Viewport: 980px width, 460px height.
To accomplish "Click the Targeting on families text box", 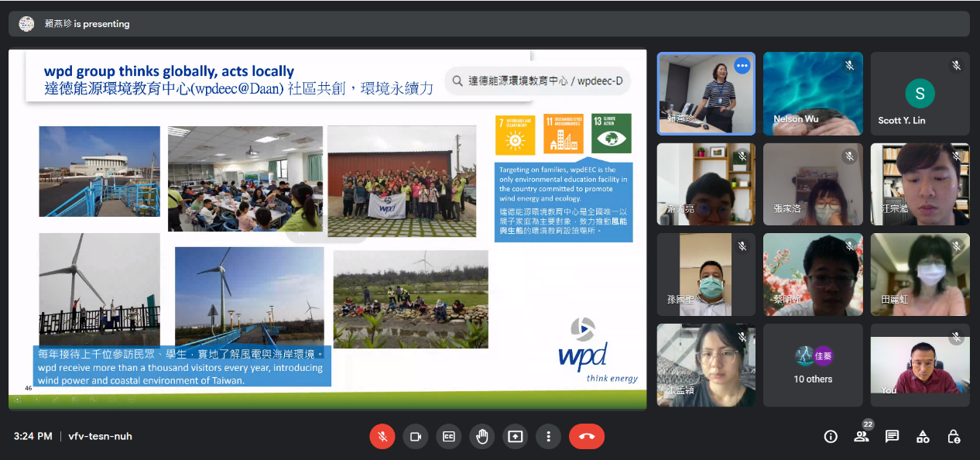I will [564, 201].
